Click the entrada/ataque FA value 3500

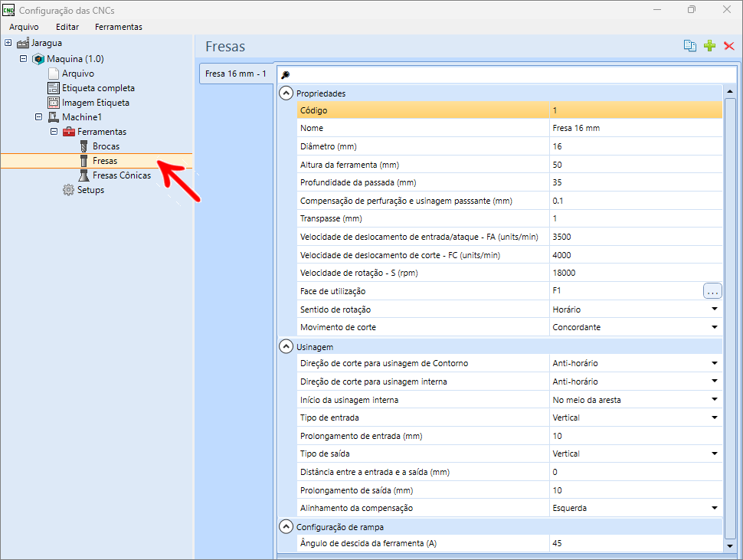coord(636,237)
